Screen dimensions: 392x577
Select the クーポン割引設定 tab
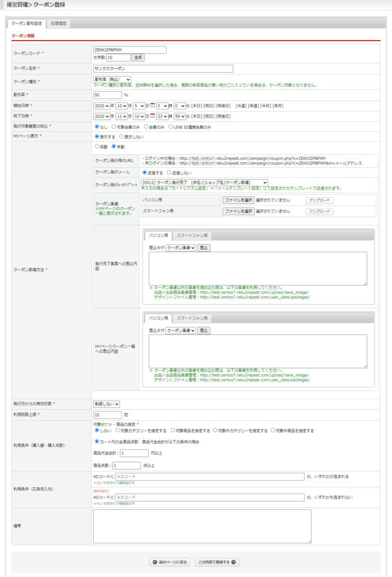(x=26, y=24)
